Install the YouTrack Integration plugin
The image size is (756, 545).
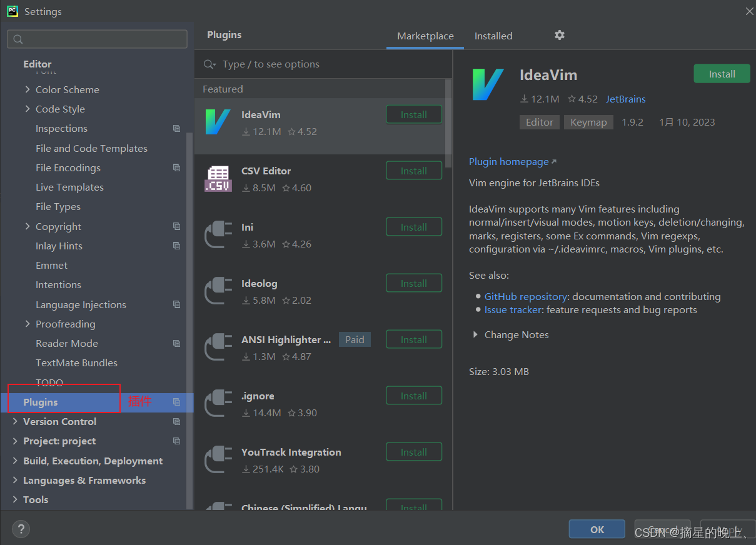[x=414, y=452]
